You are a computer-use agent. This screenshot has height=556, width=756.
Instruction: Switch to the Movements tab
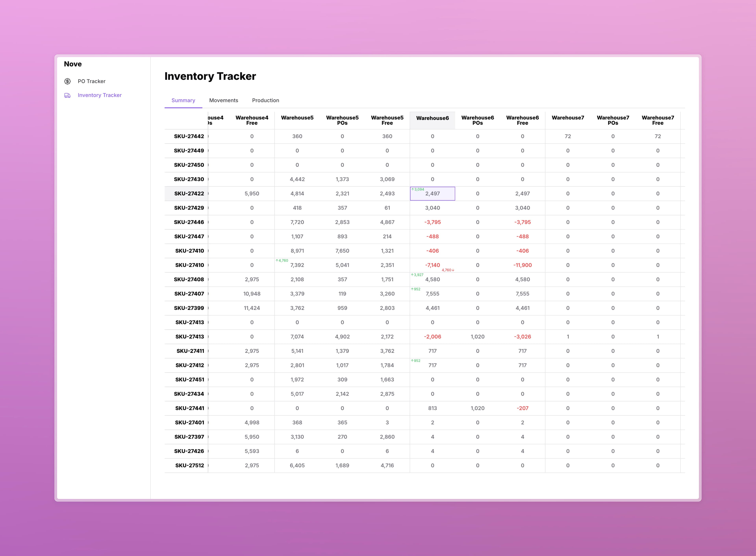tap(223, 100)
